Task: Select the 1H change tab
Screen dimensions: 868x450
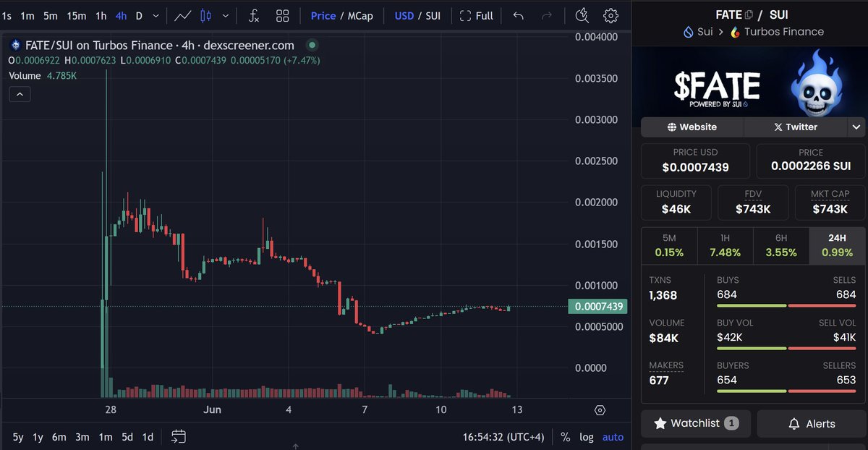Action: [725, 246]
